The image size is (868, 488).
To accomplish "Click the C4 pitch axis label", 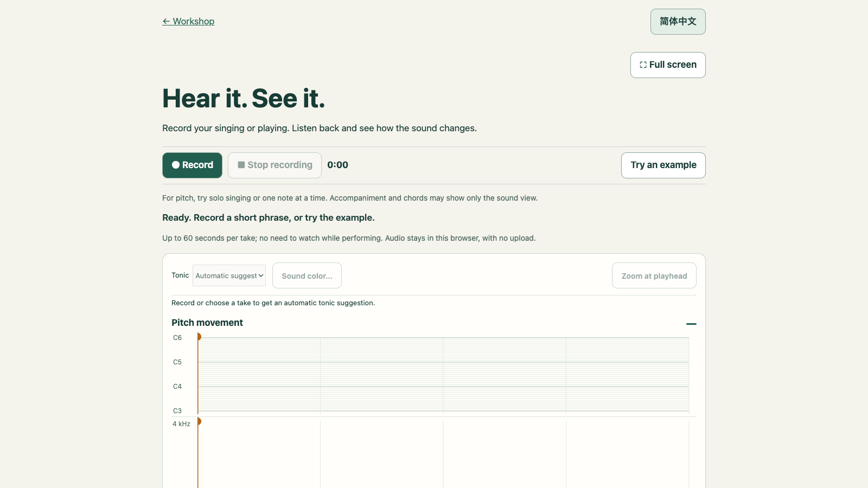I will pos(177,387).
